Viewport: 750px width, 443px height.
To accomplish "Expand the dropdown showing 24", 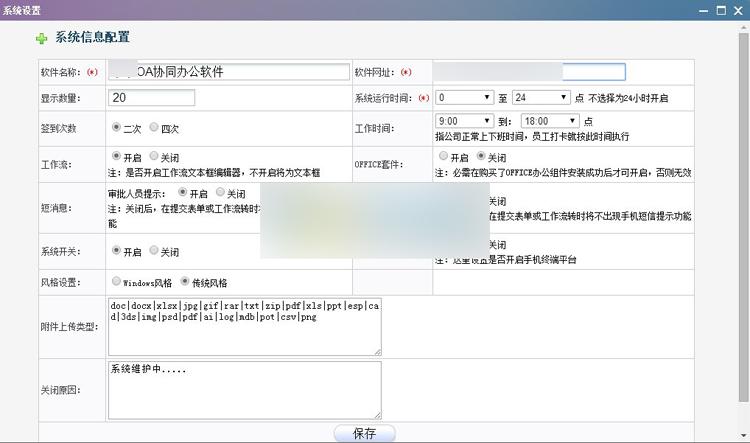I will (540, 98).
